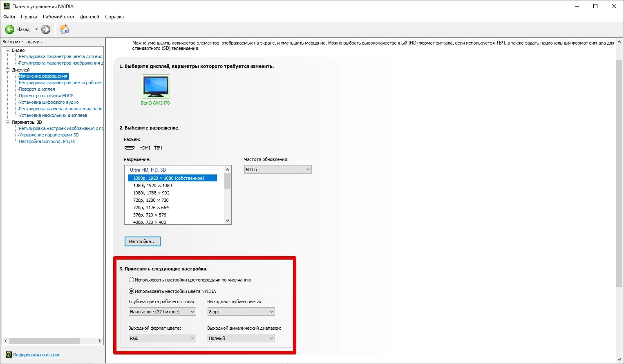This screenshot has width=624, height=364.
Task: Collapse the Видео tree section
Action: (8, 50)
